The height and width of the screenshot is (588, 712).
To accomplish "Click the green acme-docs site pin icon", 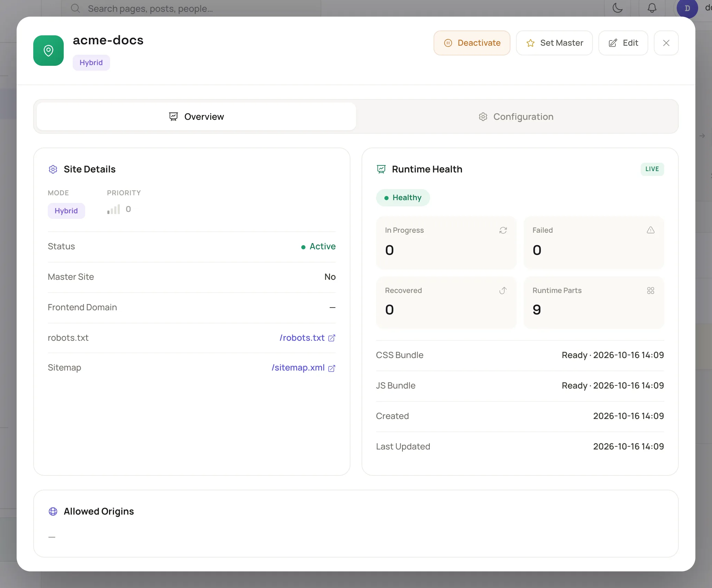I will click(48, 51).
